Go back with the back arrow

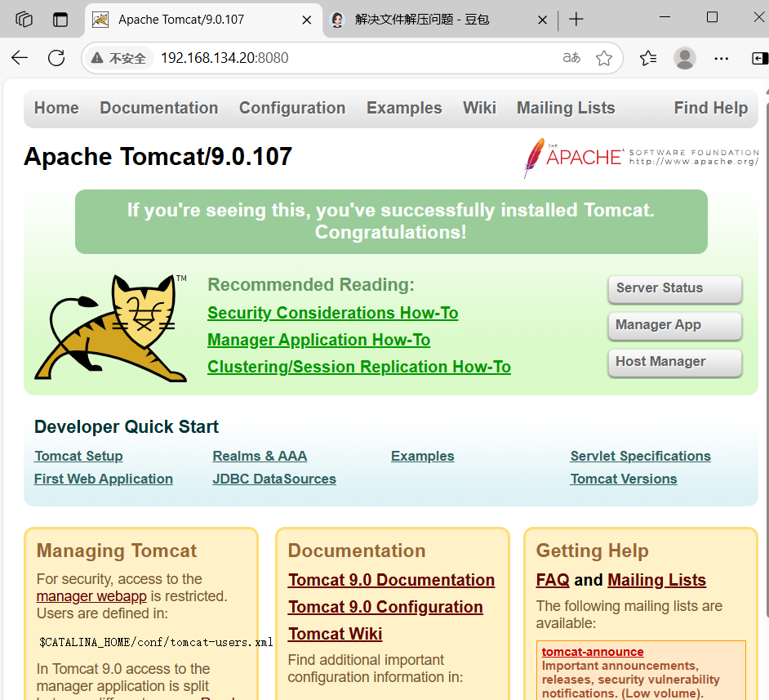tap(20, 58)
